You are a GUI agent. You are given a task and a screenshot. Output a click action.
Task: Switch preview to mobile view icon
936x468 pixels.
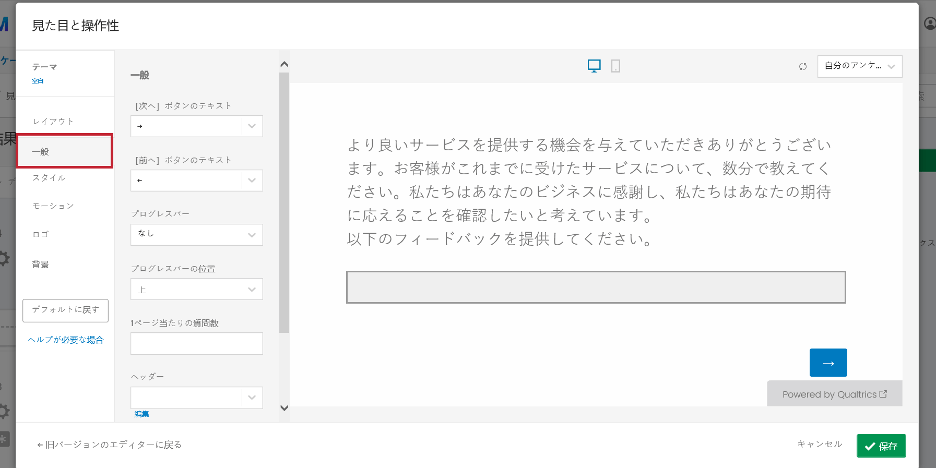[x=615, y=66]
